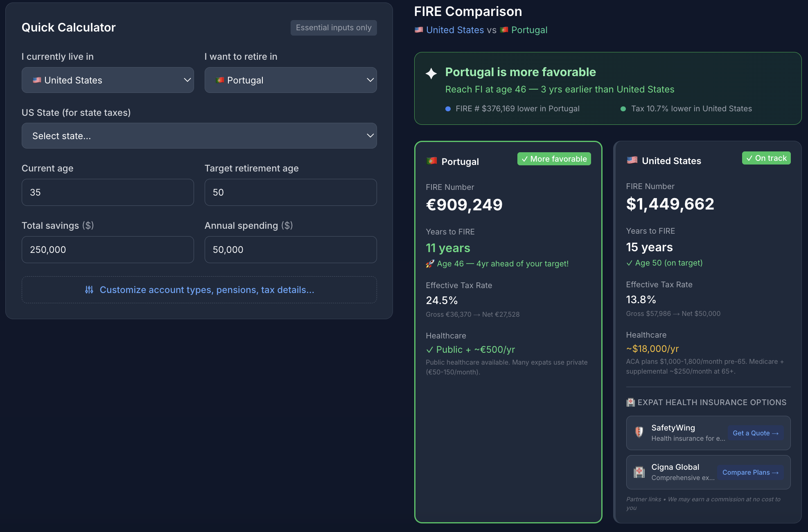Click 'Gross €36,370 → Net €27,528' text
The height and width of the screenshot is (532, 808).
coord(472,314)
